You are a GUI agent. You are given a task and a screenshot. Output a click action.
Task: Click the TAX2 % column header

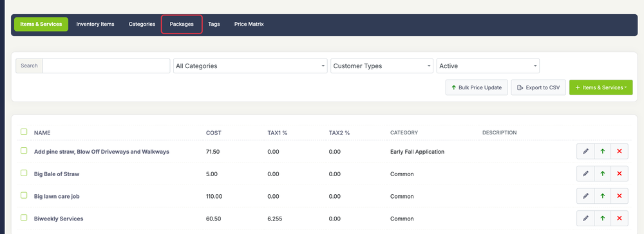[x=339, y=133]
